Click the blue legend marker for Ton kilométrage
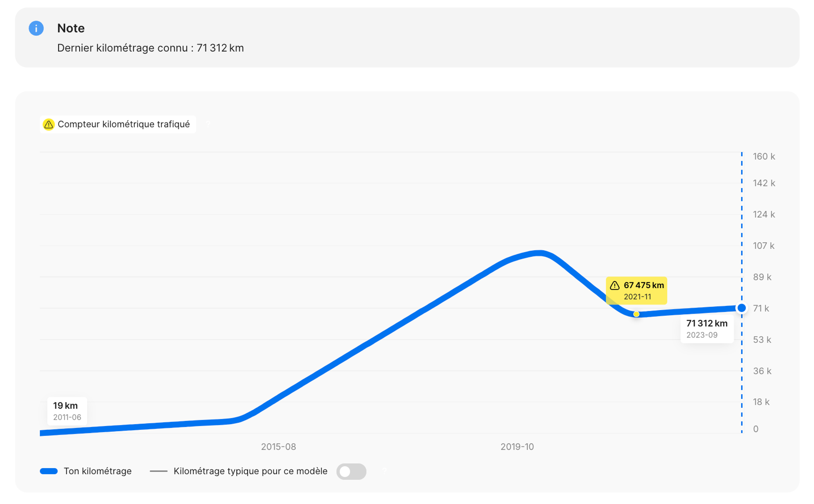The width and height of the screenshot is (814, 504). [x=49, y=471]
